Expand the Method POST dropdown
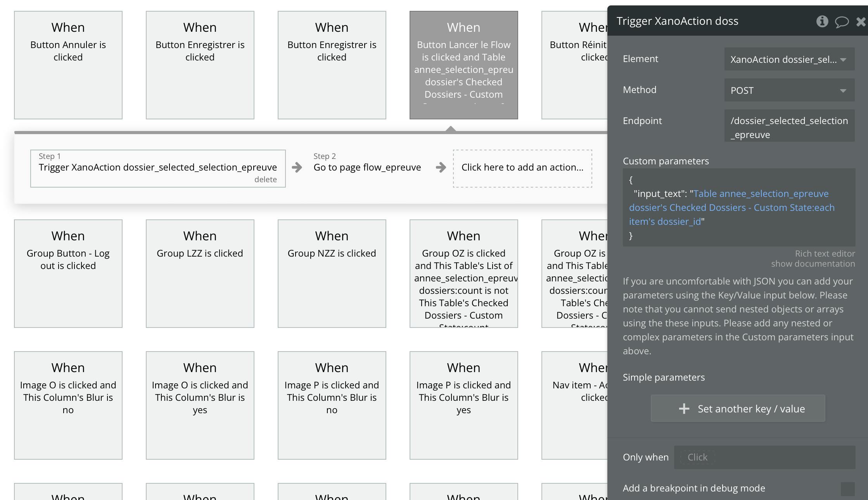The height and width of the screenshot is (500, 868). pos(789,90)
